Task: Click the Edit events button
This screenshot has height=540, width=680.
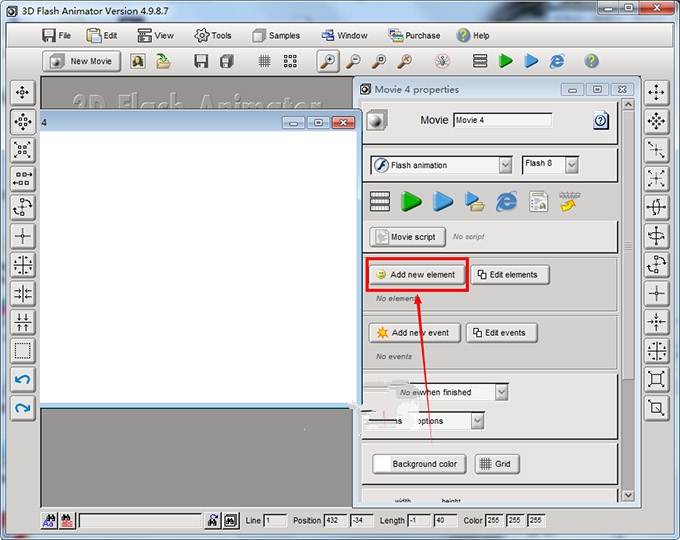Action: (502, 333)
